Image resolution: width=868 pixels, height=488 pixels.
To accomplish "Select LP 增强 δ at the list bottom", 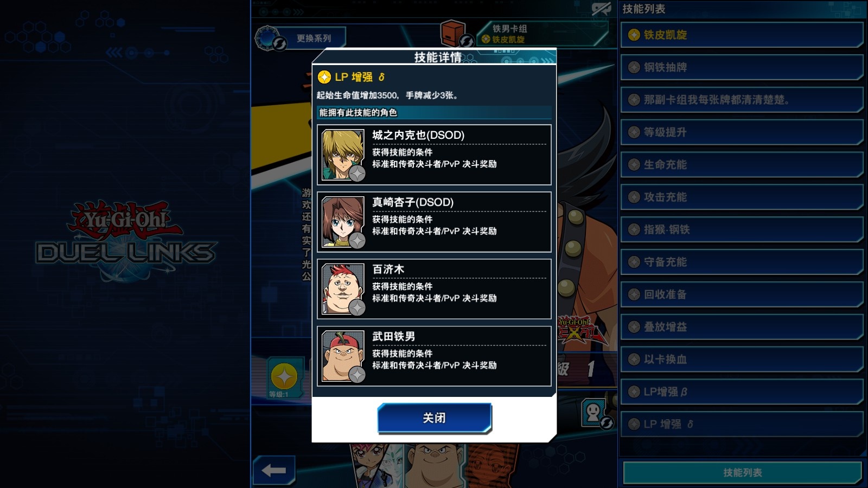I will pyautogui.click(x=742, y=424).
